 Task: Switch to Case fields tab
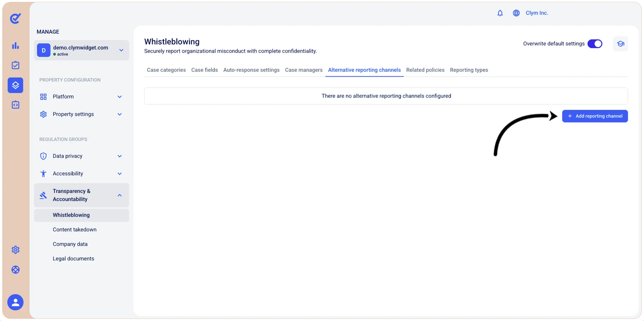pos(205,70)
